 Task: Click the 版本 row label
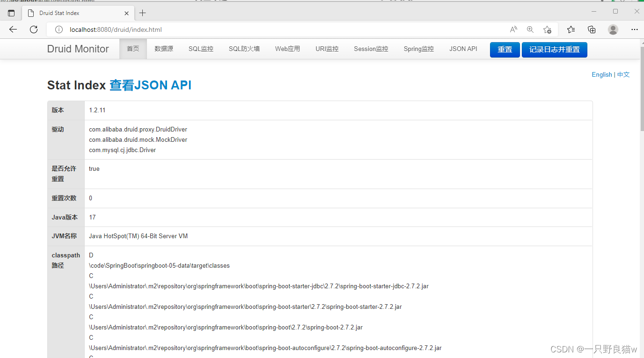[58, 110]
